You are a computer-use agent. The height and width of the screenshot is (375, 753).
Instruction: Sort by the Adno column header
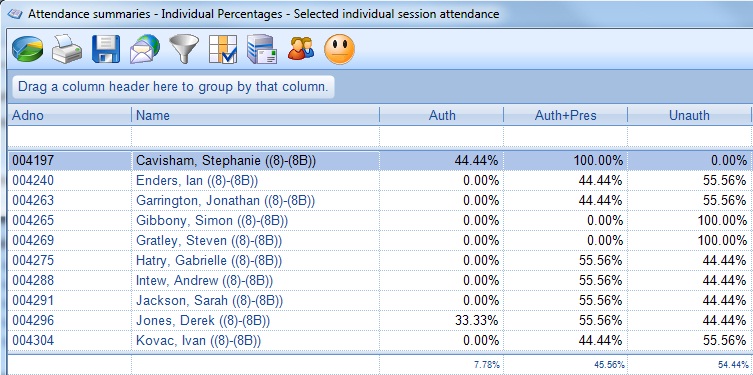(69, 115)
